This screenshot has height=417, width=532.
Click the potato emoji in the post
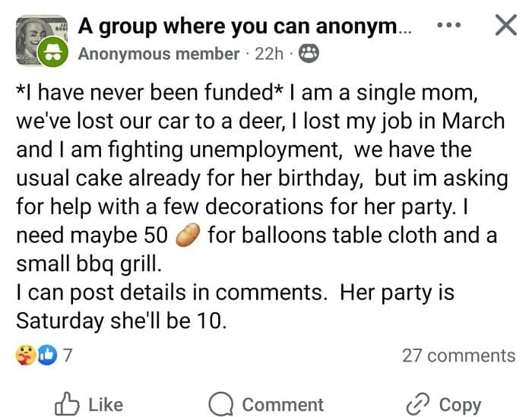[187, 236]
